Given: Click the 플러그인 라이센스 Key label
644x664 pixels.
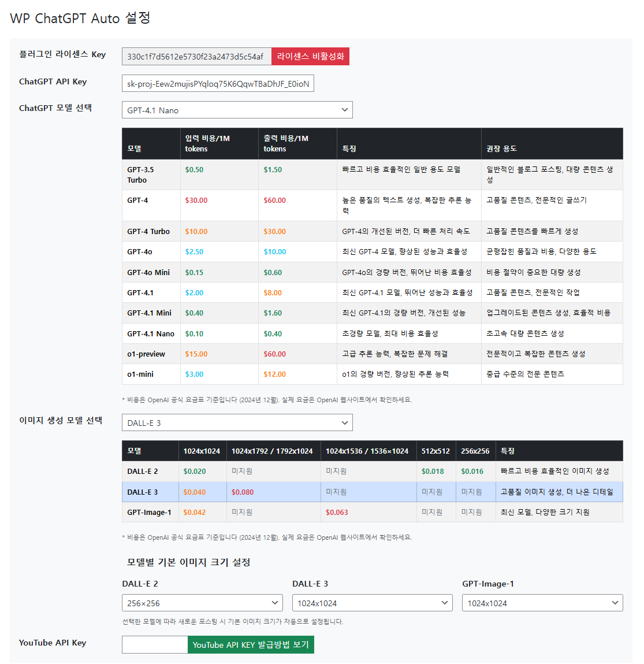Looking at the screenshot, I should coord(62,54).
